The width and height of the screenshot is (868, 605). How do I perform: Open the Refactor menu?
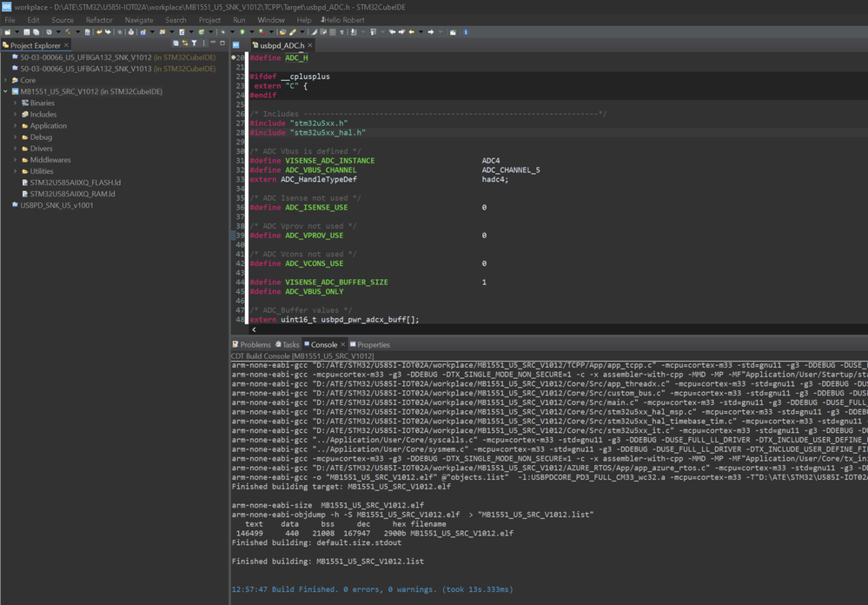(x=99, y=20)
